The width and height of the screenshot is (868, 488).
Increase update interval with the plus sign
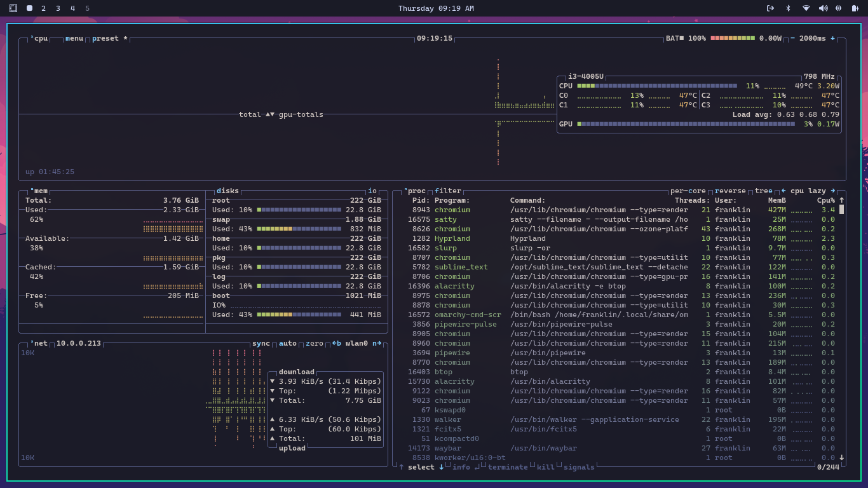(832, 38)
